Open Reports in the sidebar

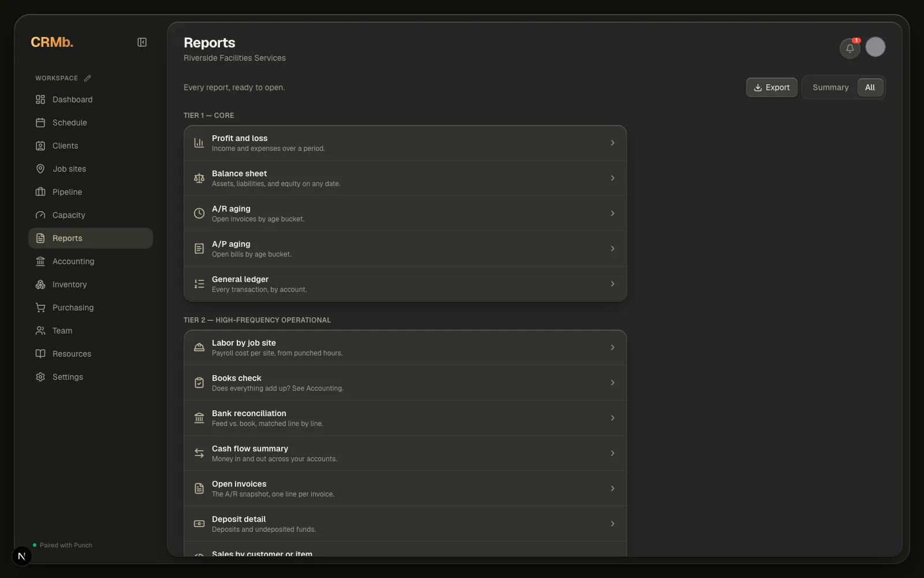[x=91, y=238]
